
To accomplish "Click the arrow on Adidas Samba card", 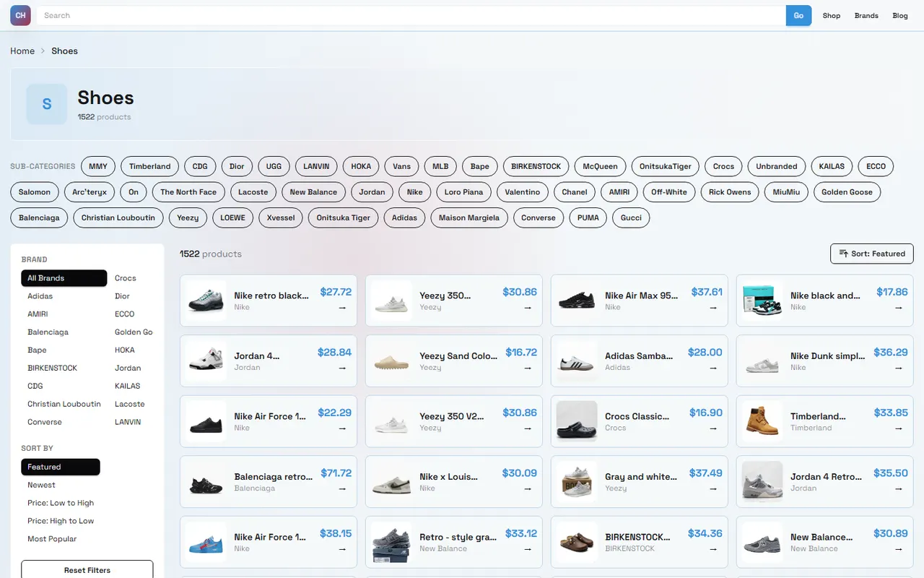I will click(713, 368).
